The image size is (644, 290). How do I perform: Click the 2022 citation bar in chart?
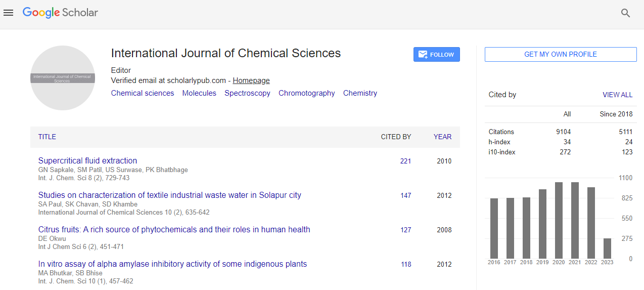(591, 223)
